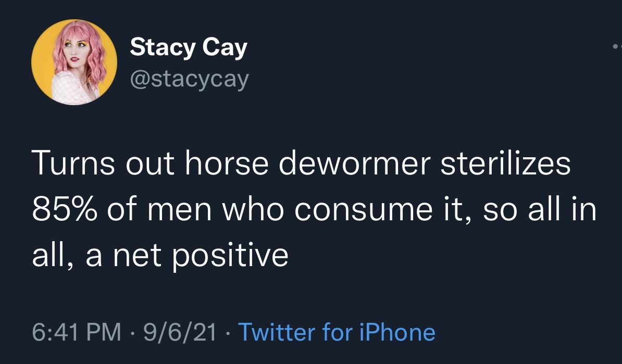The height and width of the screenshot is (364, 622).
Task: Click "net positive" at the tweet's end
Action: tap(201, 256)
